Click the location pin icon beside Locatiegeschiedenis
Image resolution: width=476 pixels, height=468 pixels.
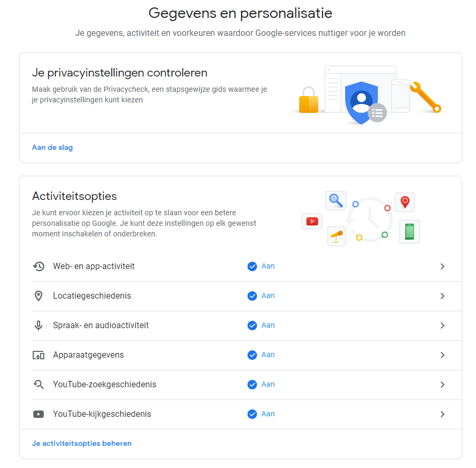click(39, 296)
